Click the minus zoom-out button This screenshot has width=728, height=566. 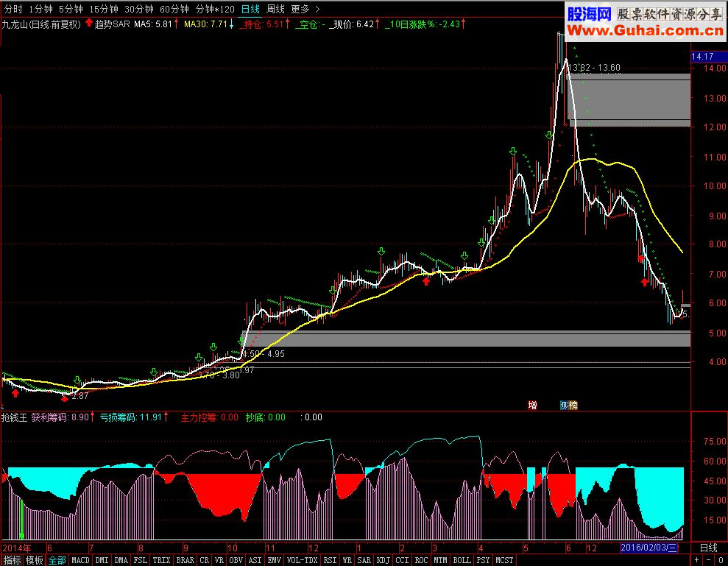[708, 560]
